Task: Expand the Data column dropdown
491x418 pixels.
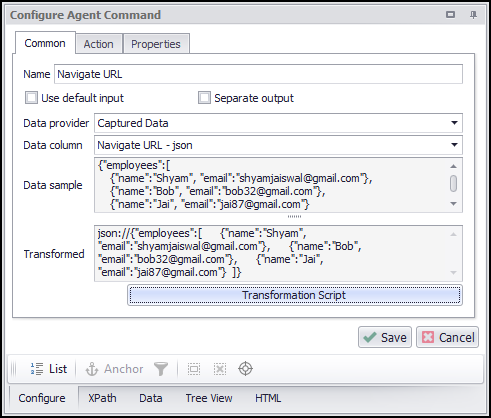Action: pos(454,145)
